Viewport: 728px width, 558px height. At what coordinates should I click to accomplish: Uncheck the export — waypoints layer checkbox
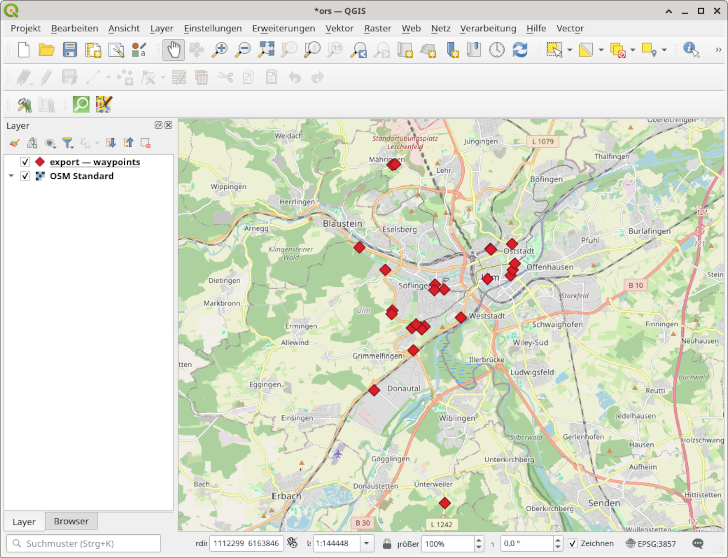(25, 162)
